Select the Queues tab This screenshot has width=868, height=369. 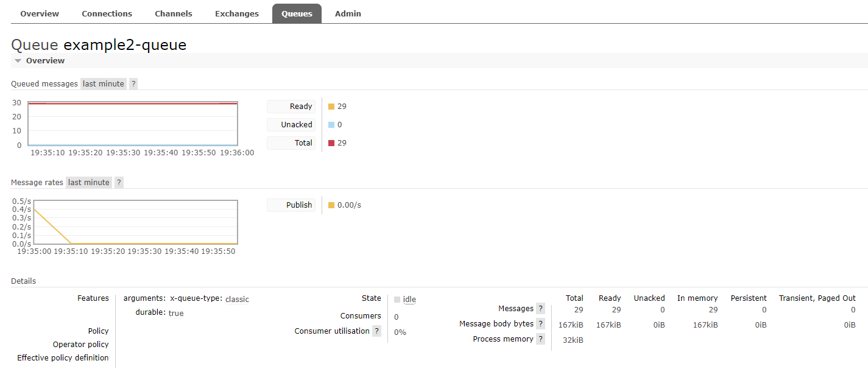pos(297,13)
